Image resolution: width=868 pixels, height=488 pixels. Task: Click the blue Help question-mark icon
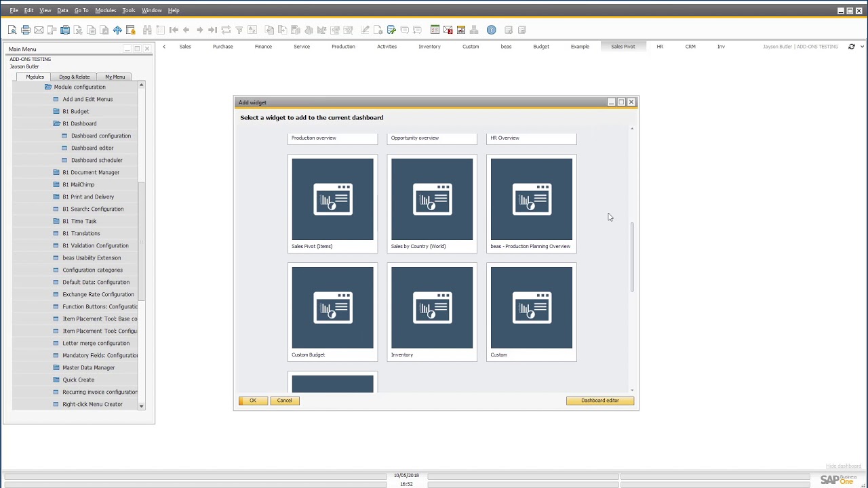coord(491,30)
